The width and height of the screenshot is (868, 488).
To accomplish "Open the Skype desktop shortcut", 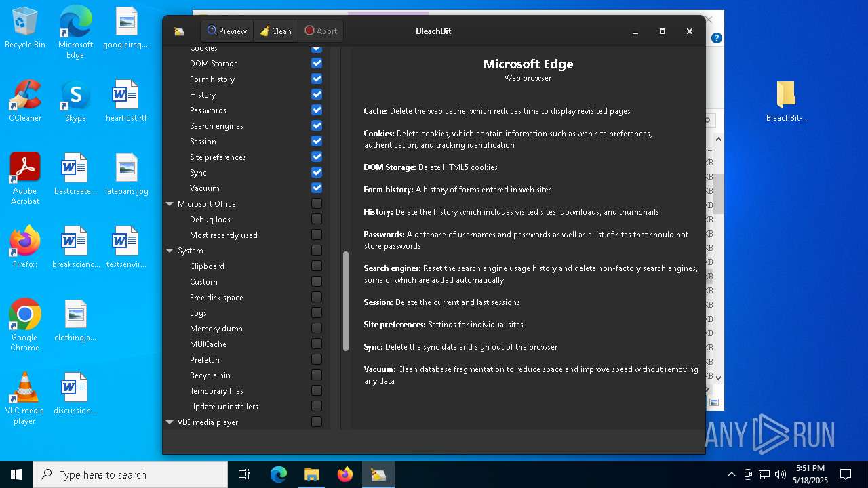I will pos(75,101).
